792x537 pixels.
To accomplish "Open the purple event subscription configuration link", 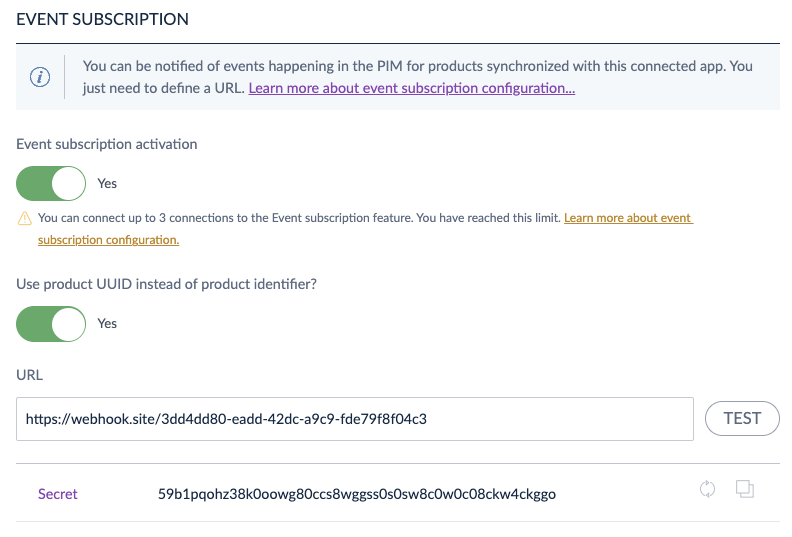I will [x=412, y=88].
